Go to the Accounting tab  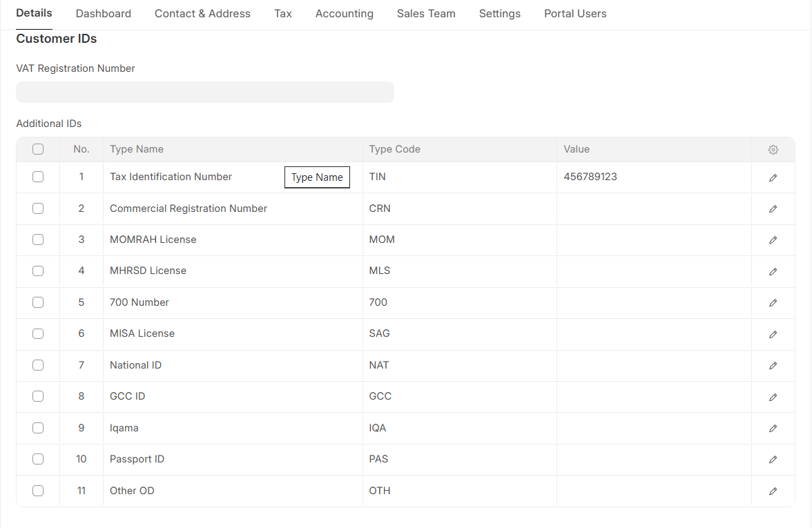tap(344, 14)
